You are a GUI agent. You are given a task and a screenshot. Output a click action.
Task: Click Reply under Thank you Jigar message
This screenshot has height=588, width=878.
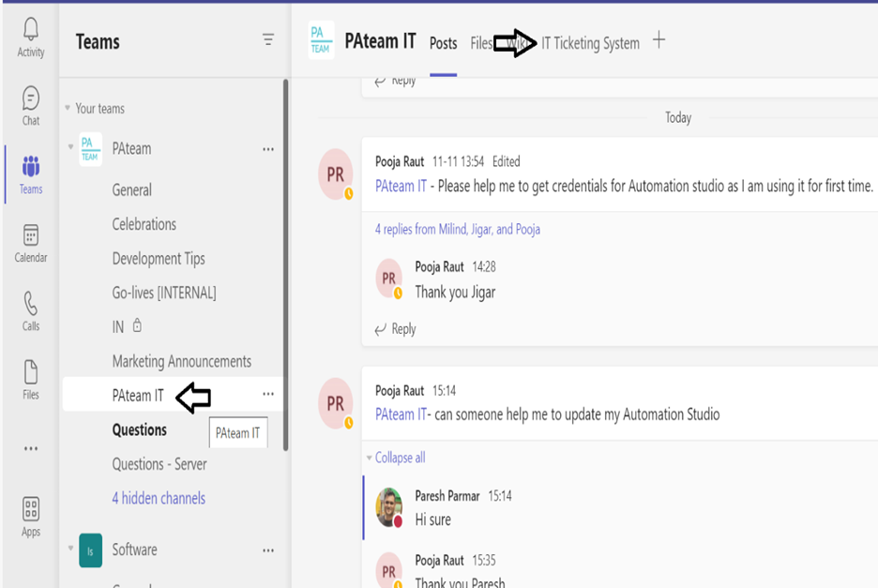click(395, 329)
